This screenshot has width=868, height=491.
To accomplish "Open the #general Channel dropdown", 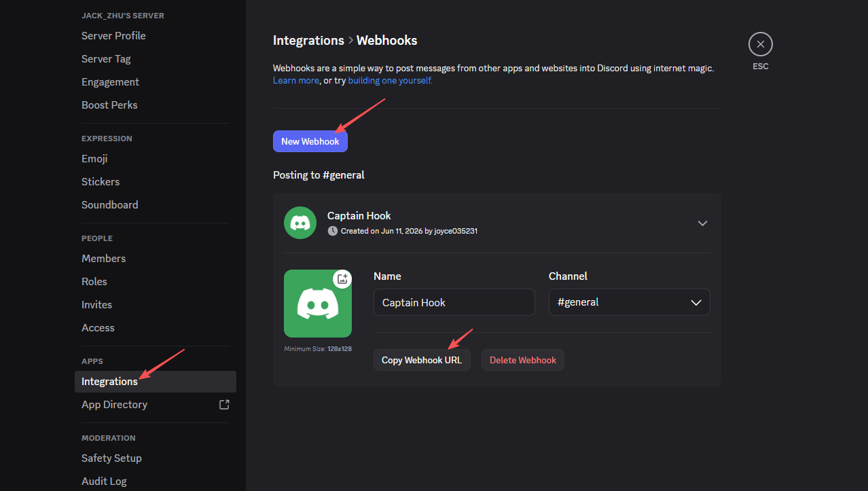I will 629,302.
